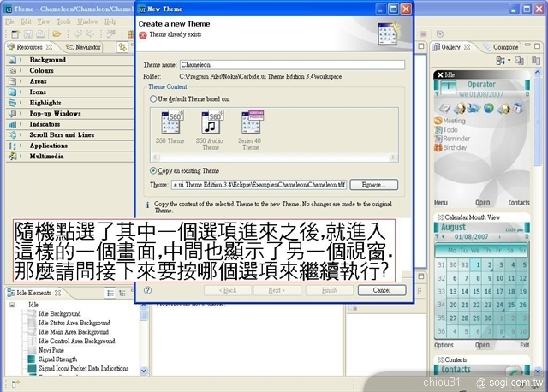The image size is (548, 392).
Task: Click inside the Theme name field
Action: pos(293,65)
